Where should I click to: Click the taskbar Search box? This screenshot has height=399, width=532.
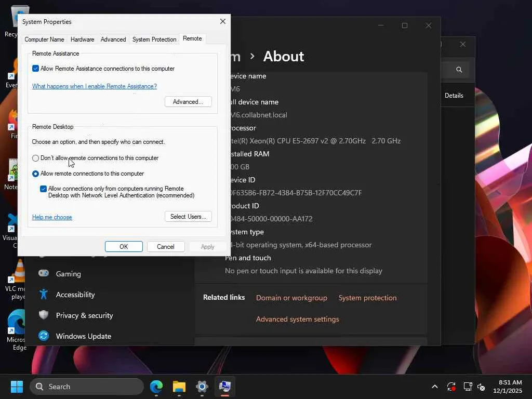click(87, 387)
